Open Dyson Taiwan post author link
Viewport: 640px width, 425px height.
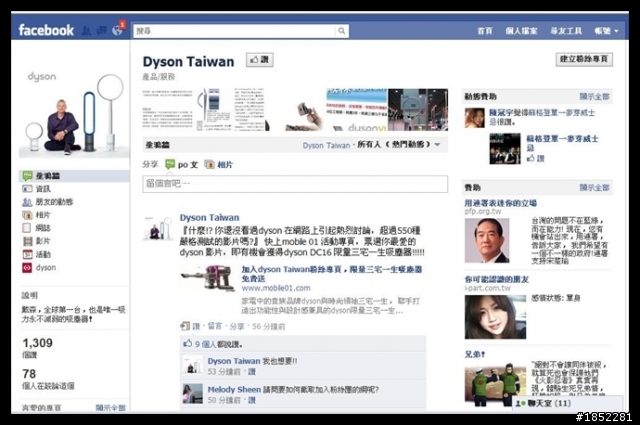click(x=209, y=218)
